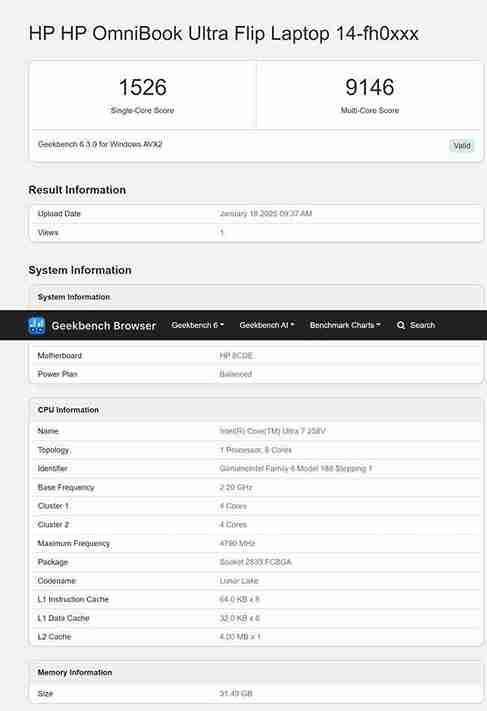
Task: Click the Power Plan row label
Action: tap(58, 374)
